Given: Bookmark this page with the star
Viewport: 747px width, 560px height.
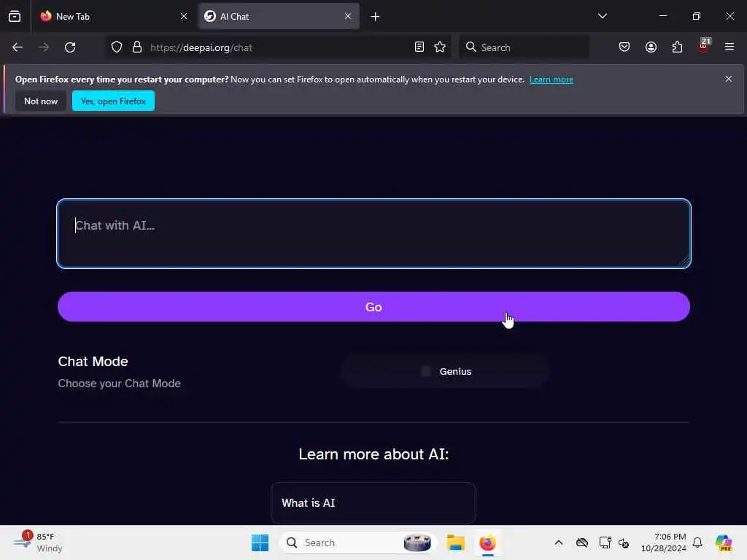Looking at the screenshot, I should [440, 47].
